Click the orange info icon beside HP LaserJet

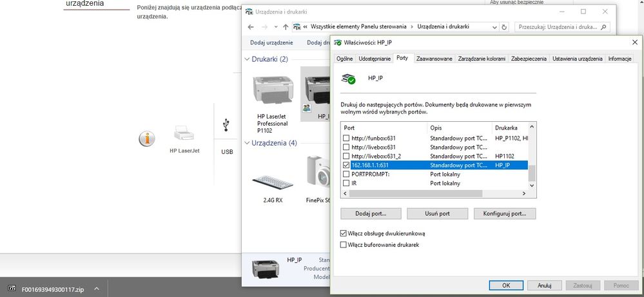coord(147,139)
